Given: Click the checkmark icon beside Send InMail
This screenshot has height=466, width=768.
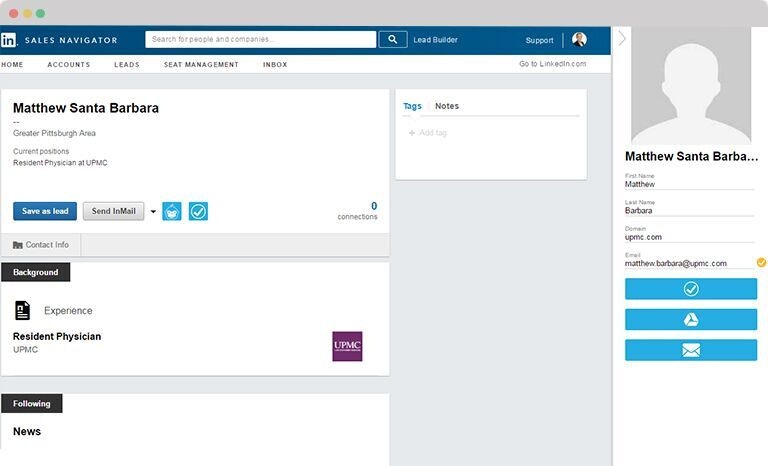Looking at the screenshot, I should (198, 211).
